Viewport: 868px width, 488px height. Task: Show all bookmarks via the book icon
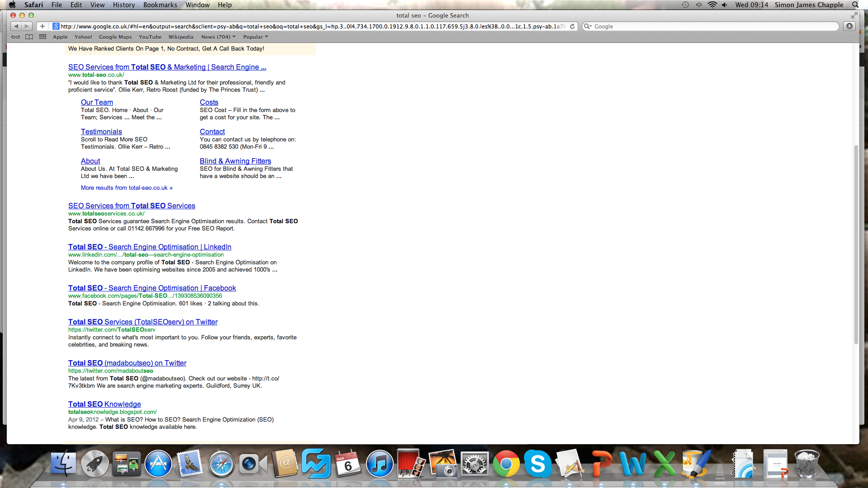[x=29, y=37]
